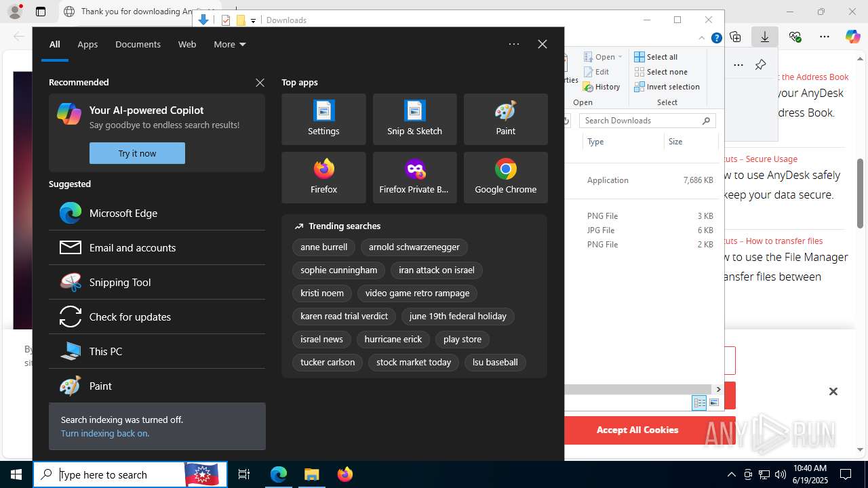
Task: Sort by Size column in Explorer
Action: coord(691,142)
